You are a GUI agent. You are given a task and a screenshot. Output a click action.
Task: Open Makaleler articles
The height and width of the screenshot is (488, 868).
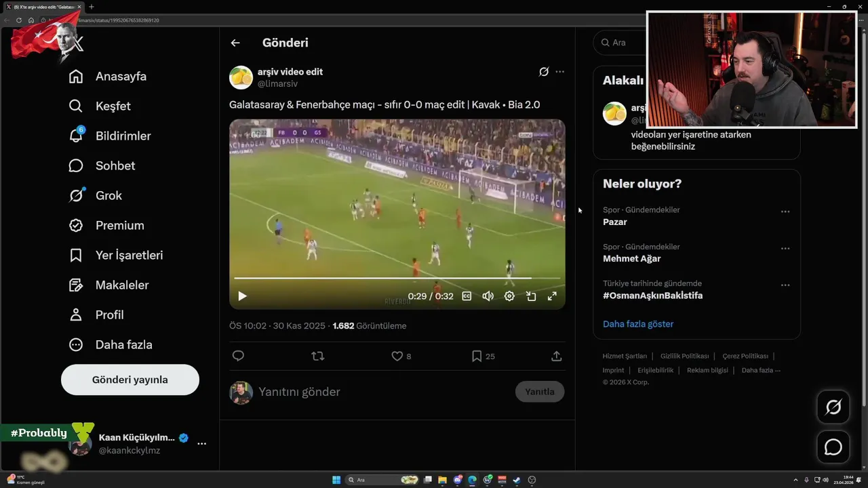(109, 285)
